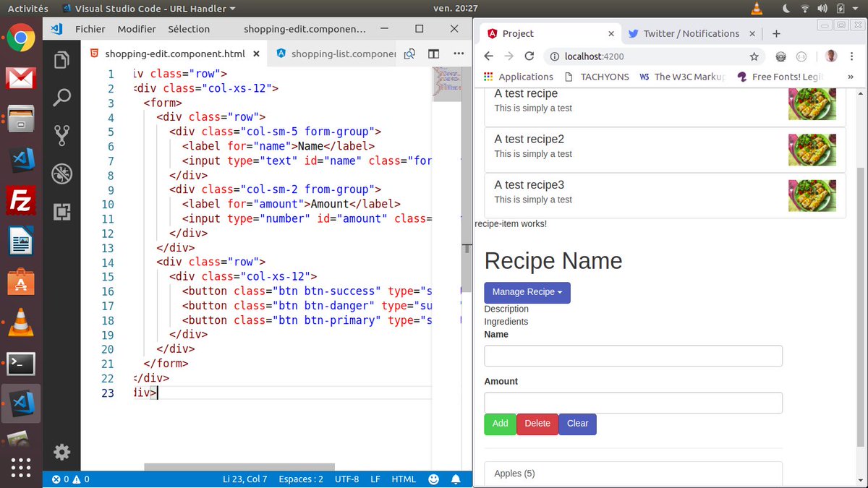Image resolution: width=868 pixels, height=488 pixels.
Task: Click the clock ven. 20:27
Action: tap(456, 9)
